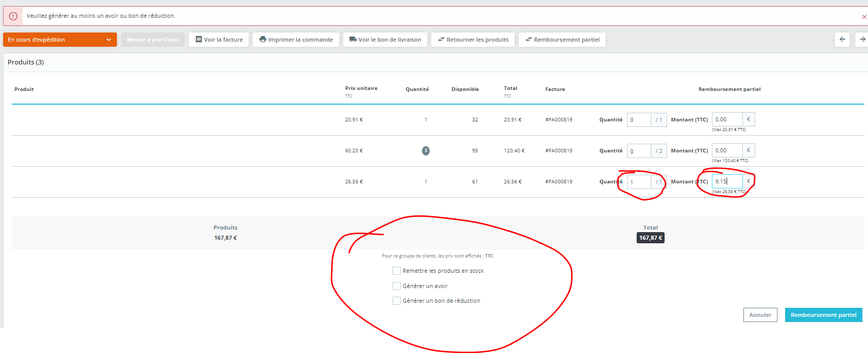Check Remettre les produits en stock
This screenshot has width=868, height=353.
397,271
